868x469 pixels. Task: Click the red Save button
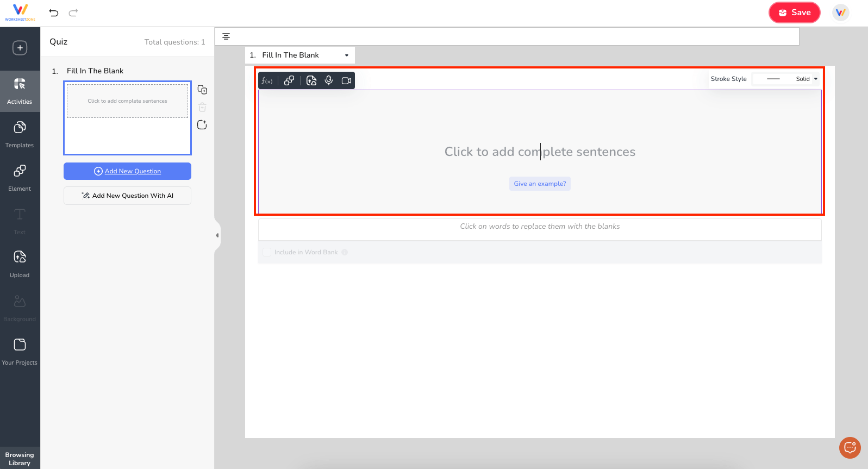[794, 12]
